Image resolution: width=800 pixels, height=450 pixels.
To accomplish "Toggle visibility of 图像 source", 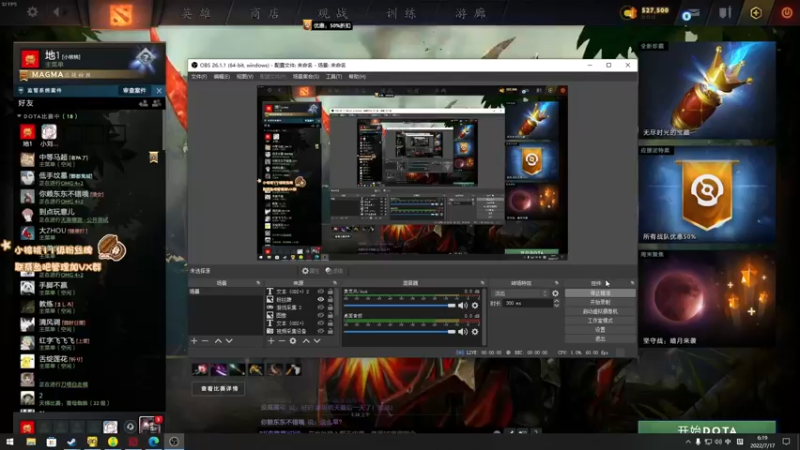I will click(x=321, y=315).
